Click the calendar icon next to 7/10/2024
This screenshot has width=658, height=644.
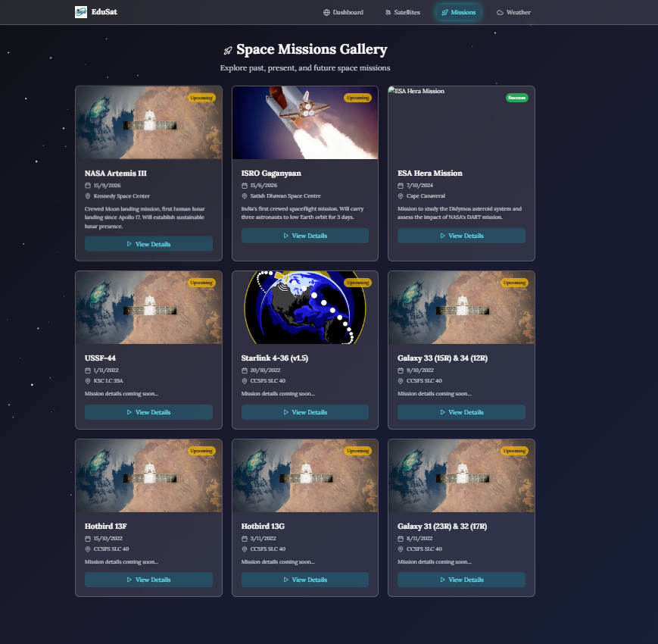point(401,186)
